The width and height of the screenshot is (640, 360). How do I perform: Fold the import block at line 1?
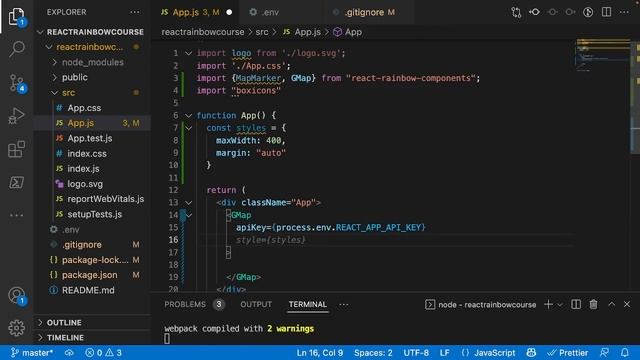pyautogui.click(x=188, y=53)
